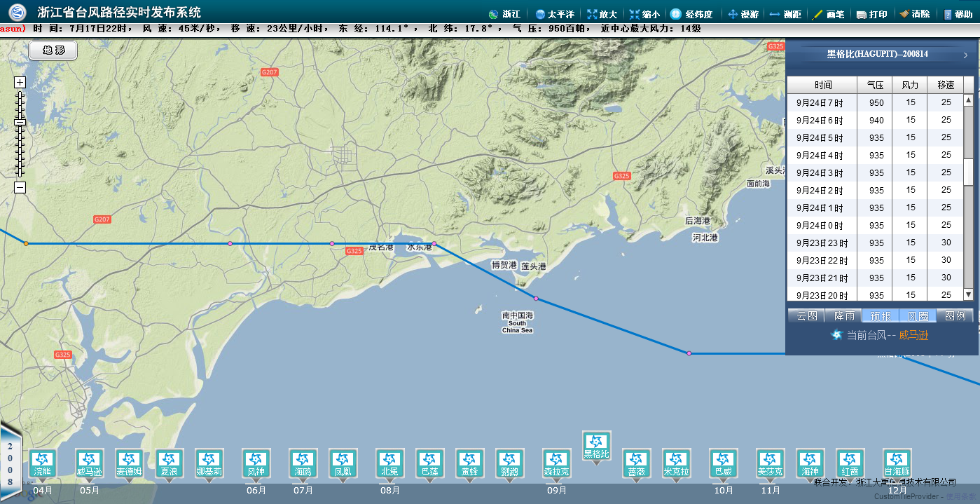Activate the 漫游 pan tool
Image resolution: width=980 pixels, height=504 pixels.
click(743, 14)
